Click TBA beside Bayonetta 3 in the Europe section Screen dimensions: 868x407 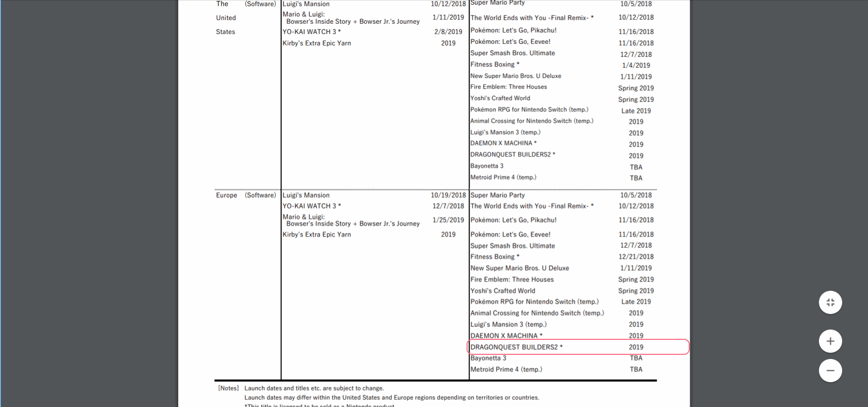pyautogui.click(x=636, y=358)
